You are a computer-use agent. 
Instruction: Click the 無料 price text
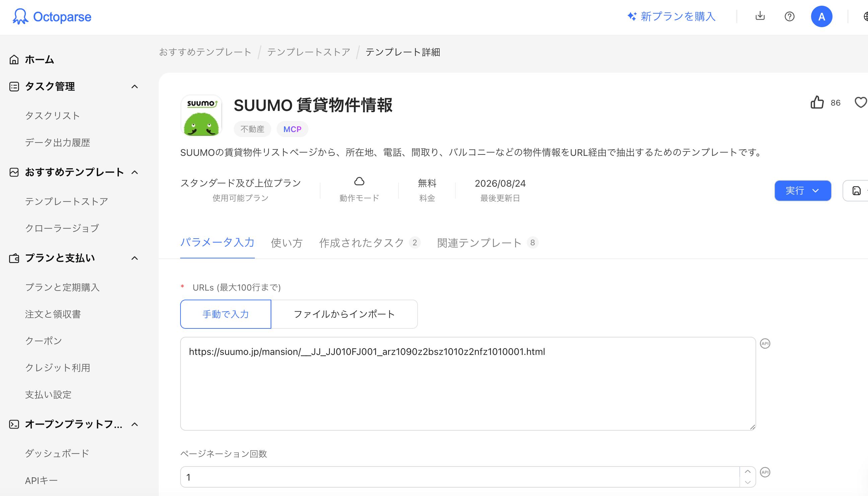tap(427, 183)
